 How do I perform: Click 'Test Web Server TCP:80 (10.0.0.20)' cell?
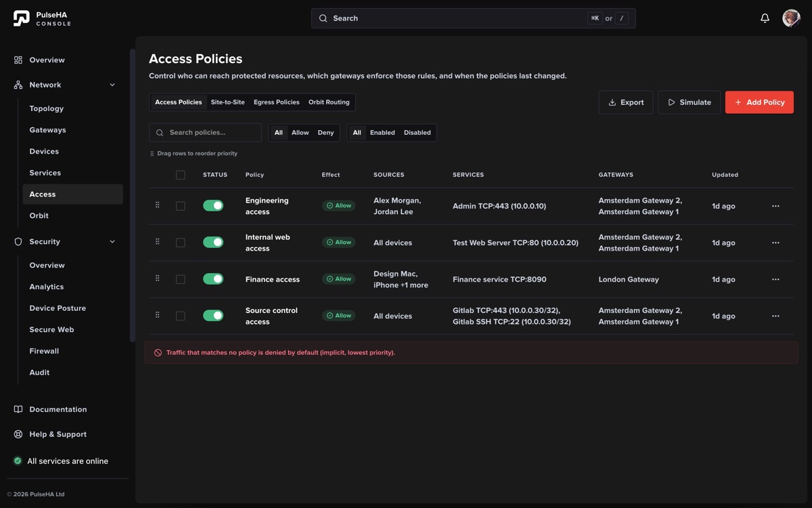click(516, 242)
